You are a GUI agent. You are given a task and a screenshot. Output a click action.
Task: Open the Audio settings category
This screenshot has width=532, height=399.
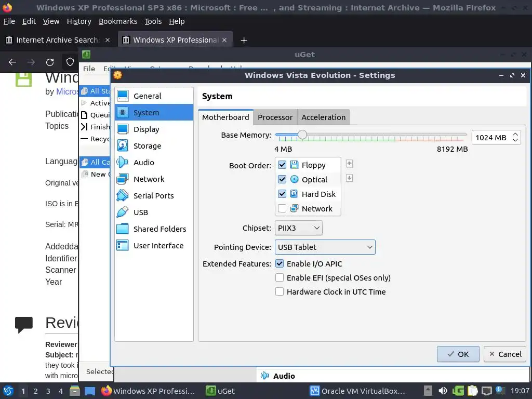pyautogui.click(x=154, y=163)
